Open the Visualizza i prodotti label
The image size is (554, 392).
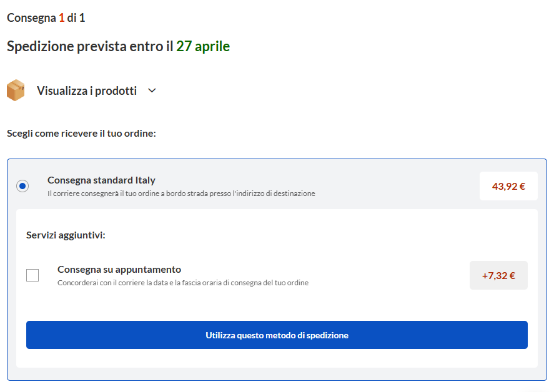(87, 91)
